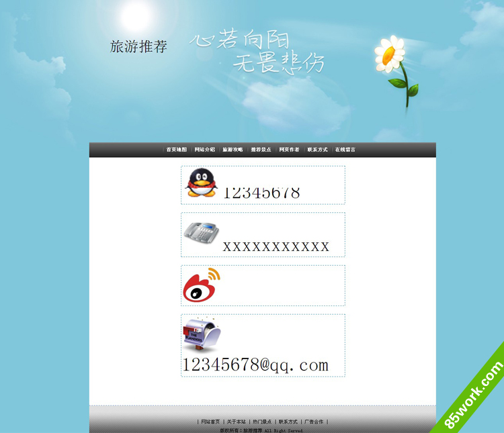Select 联系方式 in the top navigation bar
This screenshot has width=504, height=433.
317,150
